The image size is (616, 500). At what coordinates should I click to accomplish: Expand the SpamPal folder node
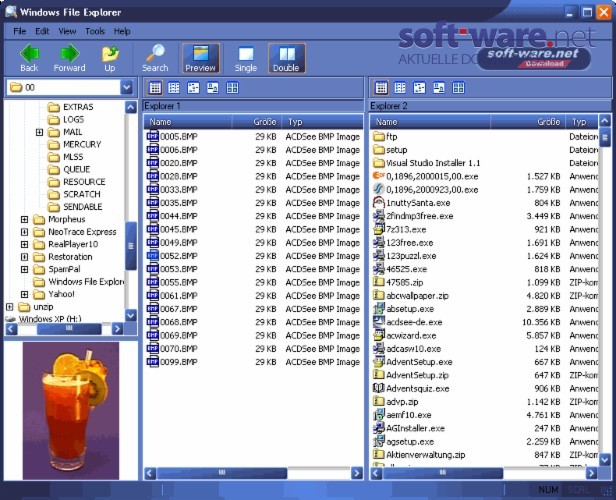click(24, 269)
